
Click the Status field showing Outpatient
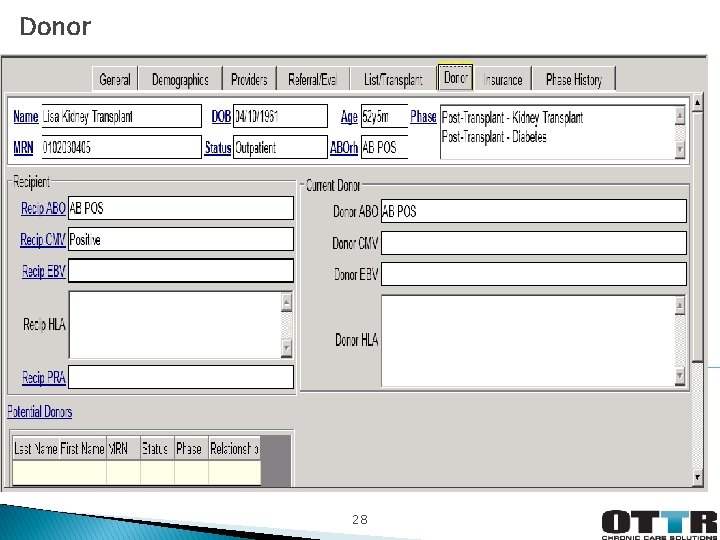(280, 147)
